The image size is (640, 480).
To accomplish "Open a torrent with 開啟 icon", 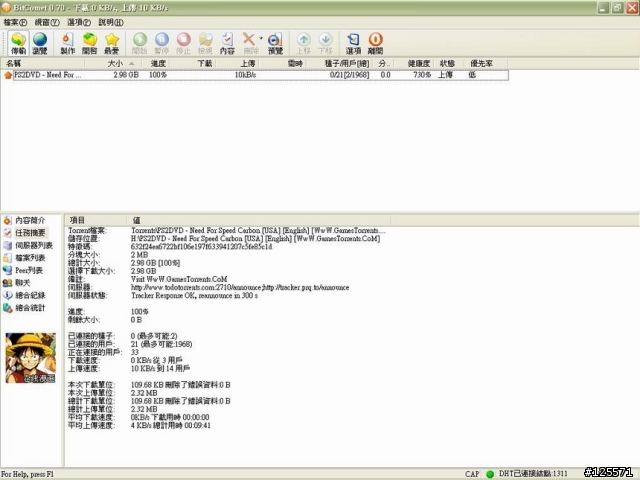I will click(89, 43).
